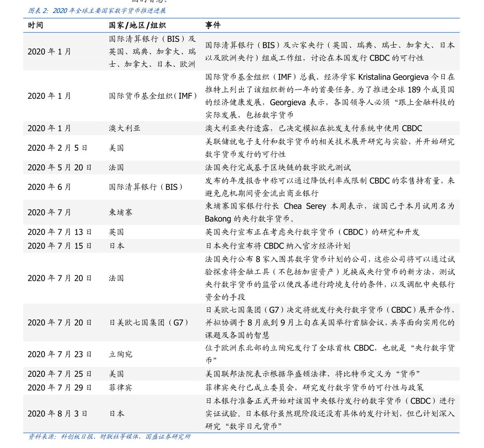
Task: Select the '美国' cell in the July 25 row
Action: (116, 374)
